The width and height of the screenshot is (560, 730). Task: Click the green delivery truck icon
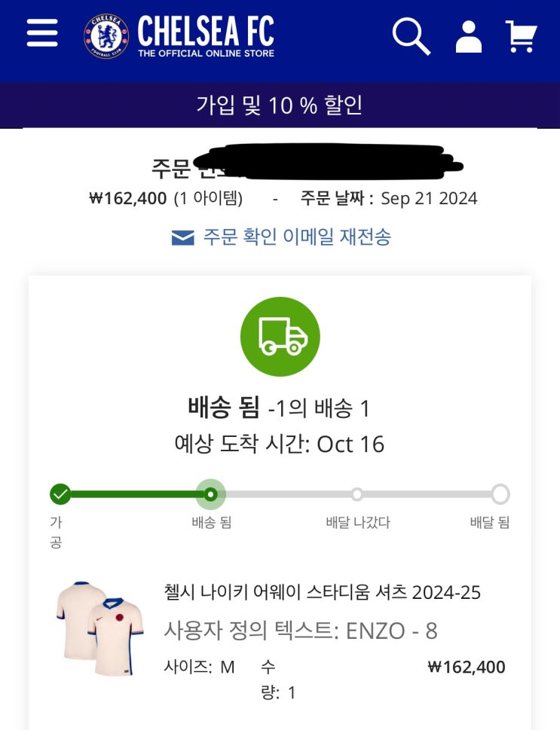(280, 337)
